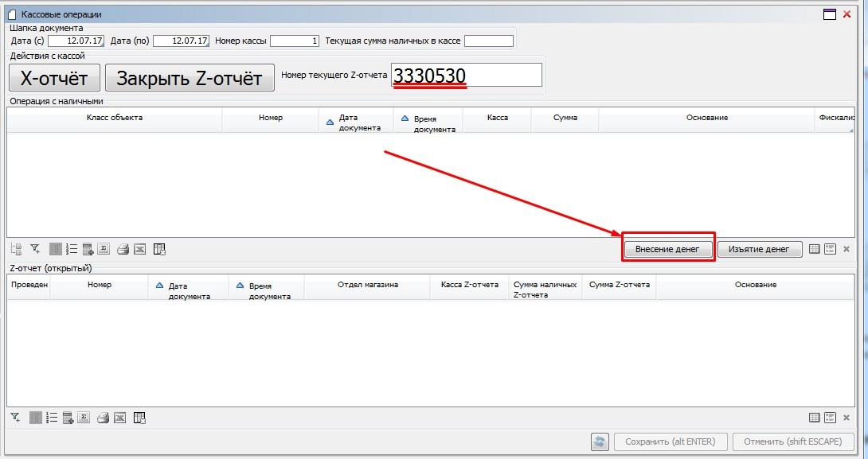Click the print icon in the upper table toolbar
868x459 pixels.
coord(123,249)
